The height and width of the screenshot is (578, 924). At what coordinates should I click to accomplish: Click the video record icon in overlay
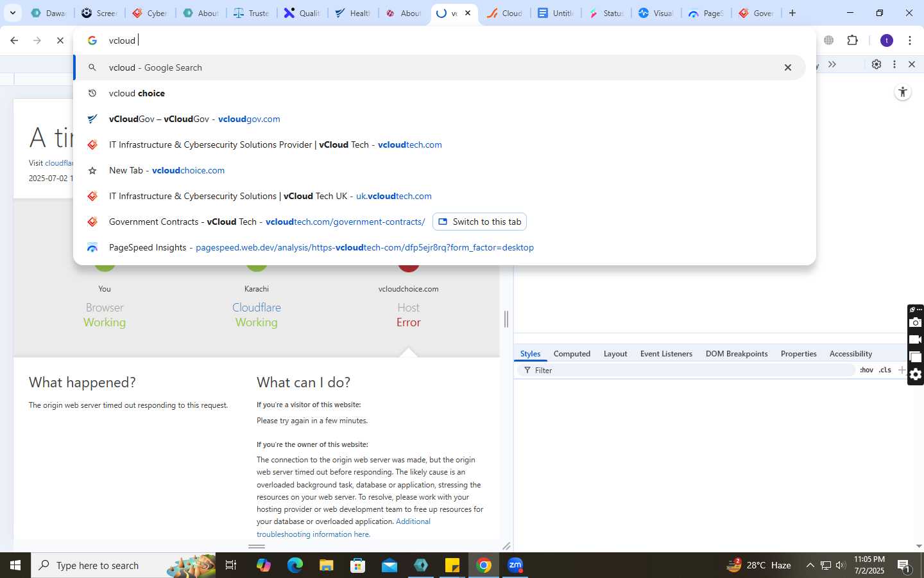916,340
